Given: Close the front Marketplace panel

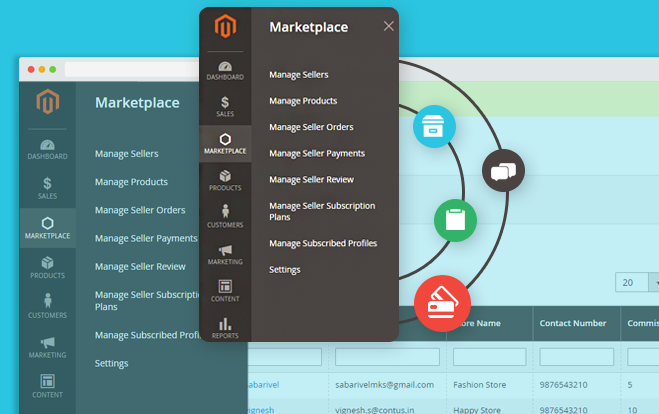Looking at the screenshot, I should pyautogui.click(x=389, y=26).
